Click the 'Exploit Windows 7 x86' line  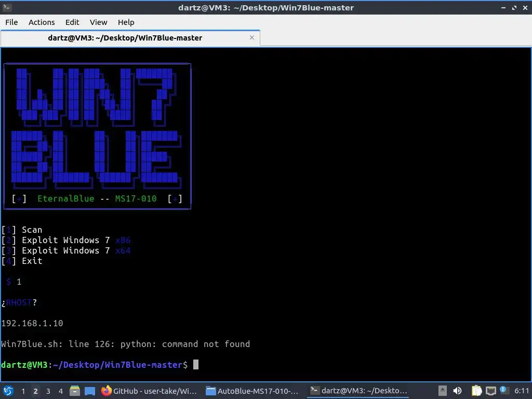(66, 240)
